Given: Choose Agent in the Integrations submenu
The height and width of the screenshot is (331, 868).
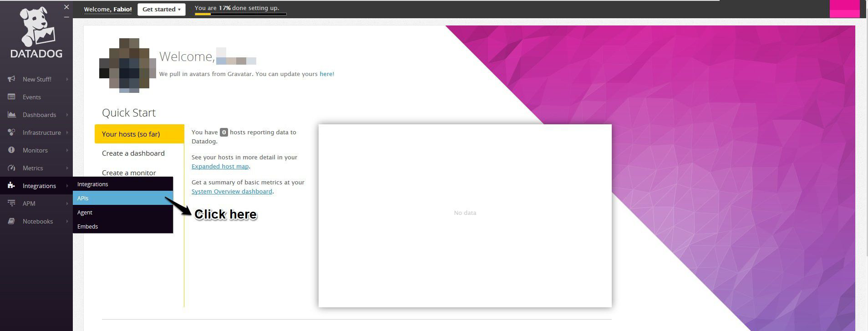Looking at the screenshot, I should coord(85,213).
